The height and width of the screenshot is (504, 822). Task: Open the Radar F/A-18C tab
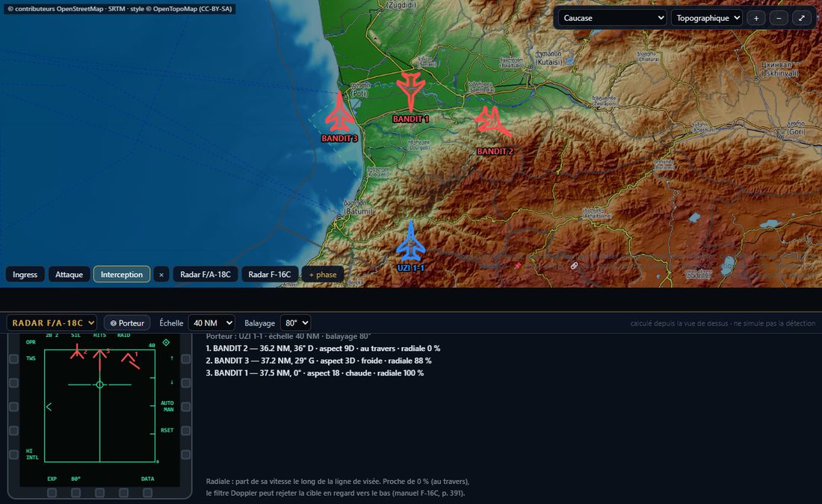(205, 275)
